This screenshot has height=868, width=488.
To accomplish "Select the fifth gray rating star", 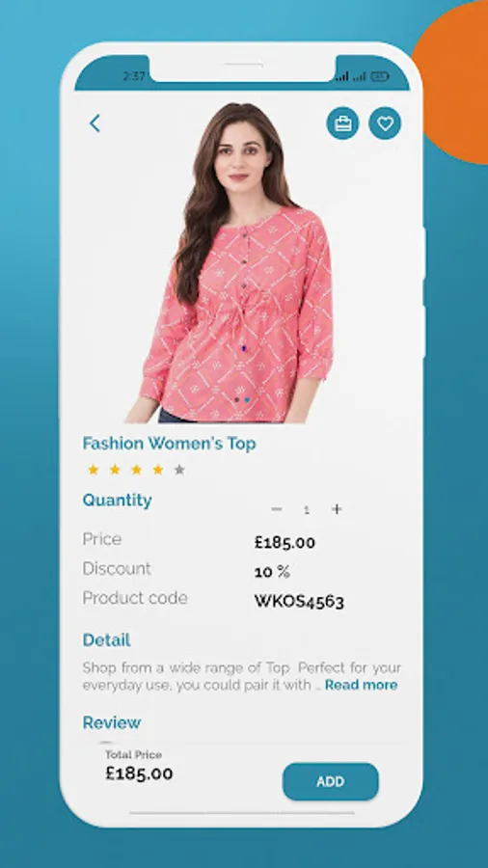I will [x=179, y=470].
